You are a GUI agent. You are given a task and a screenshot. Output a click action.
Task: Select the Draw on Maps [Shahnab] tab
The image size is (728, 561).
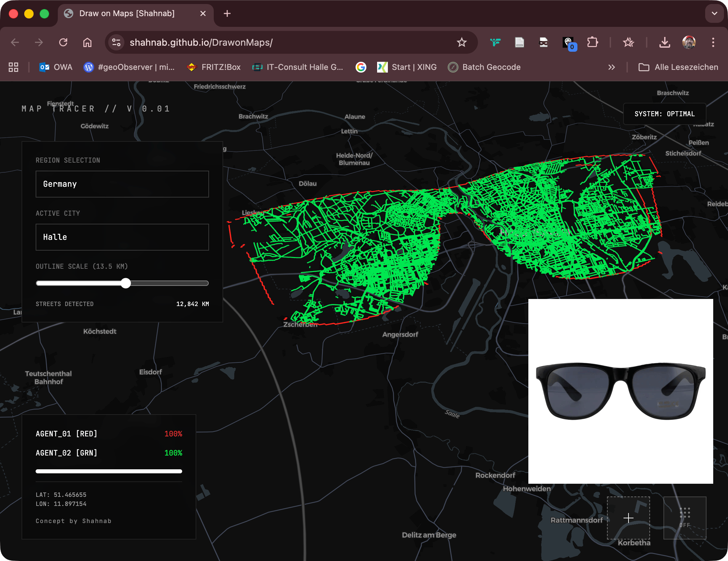127,13
